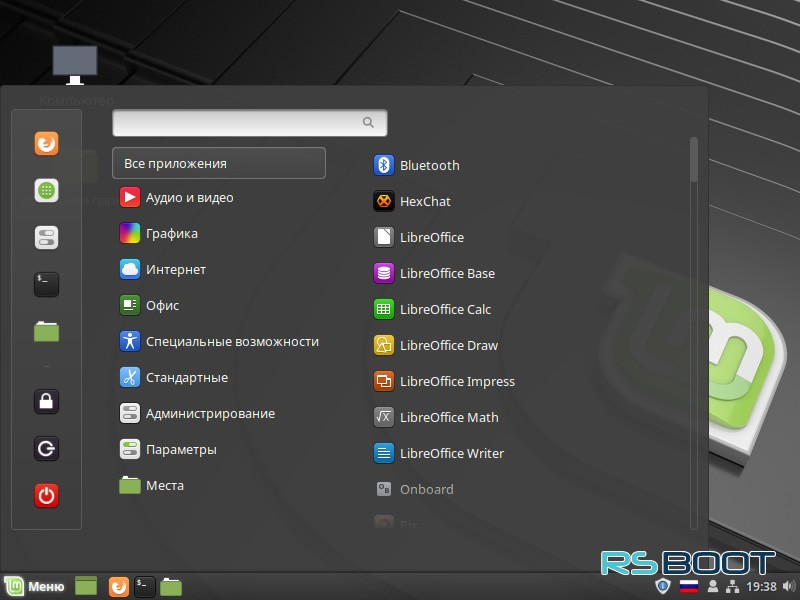Open Files from the menu favorites sidebar

pos(46,331)
